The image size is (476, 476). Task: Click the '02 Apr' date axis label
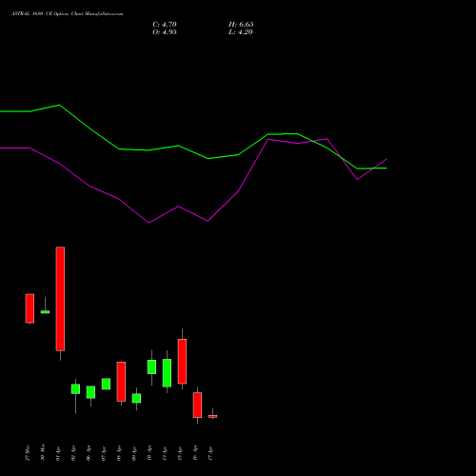[73, 453]
